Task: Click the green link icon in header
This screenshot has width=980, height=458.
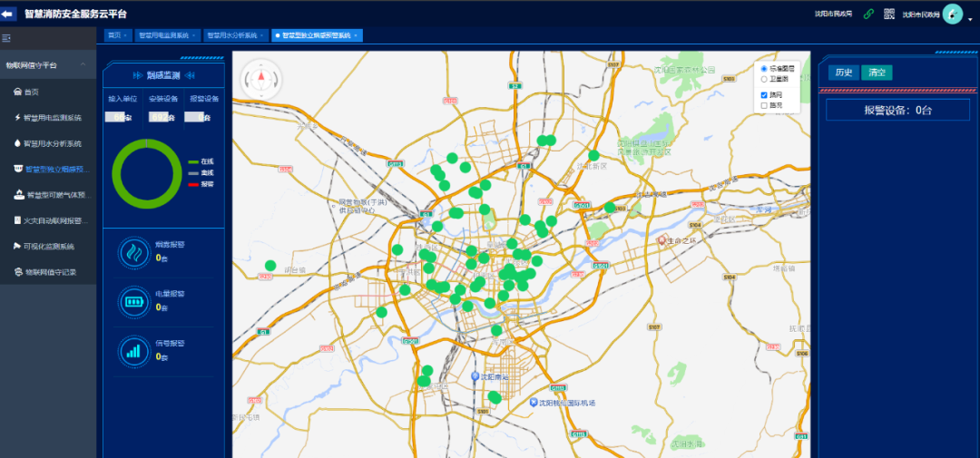Action: point(868,15)
